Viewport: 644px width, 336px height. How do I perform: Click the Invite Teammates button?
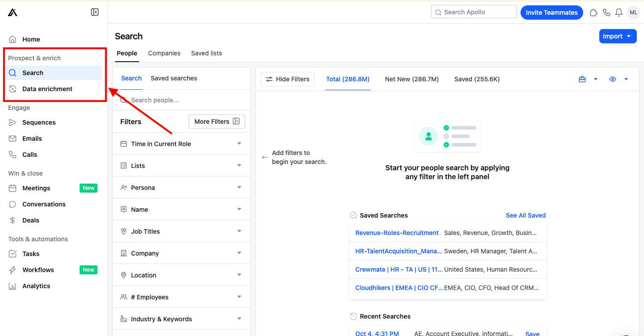point(552,13)
